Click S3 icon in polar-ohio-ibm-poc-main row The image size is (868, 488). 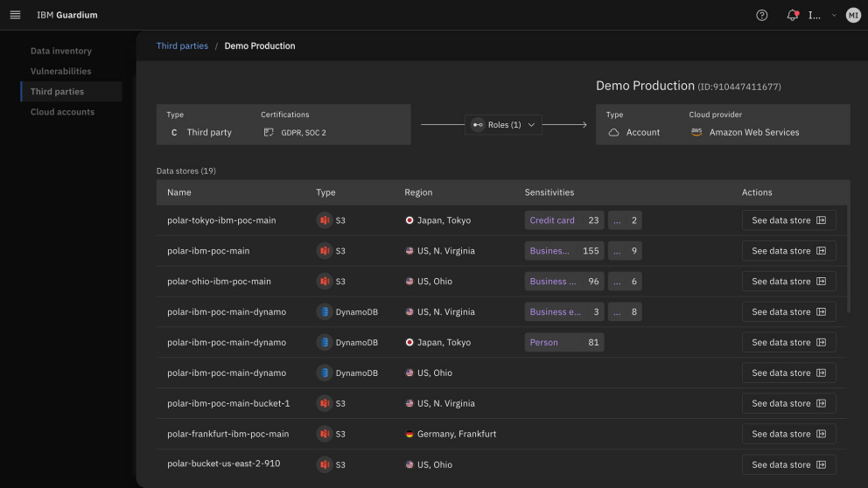(x=325, y=281)
